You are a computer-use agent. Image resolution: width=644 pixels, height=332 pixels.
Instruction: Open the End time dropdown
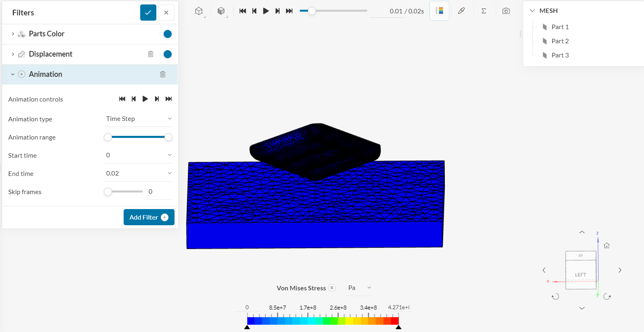click(138, 173)
